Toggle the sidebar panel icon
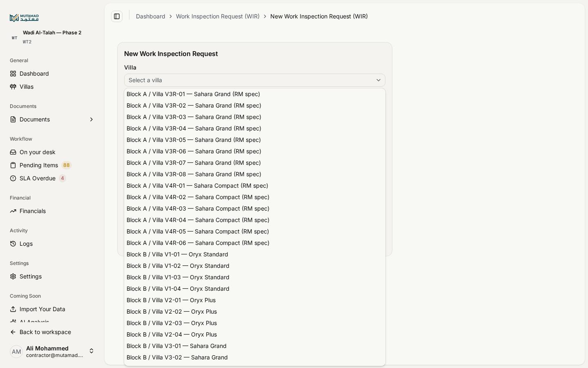This screenshot has width=588, height=368. tap(117, 16)
